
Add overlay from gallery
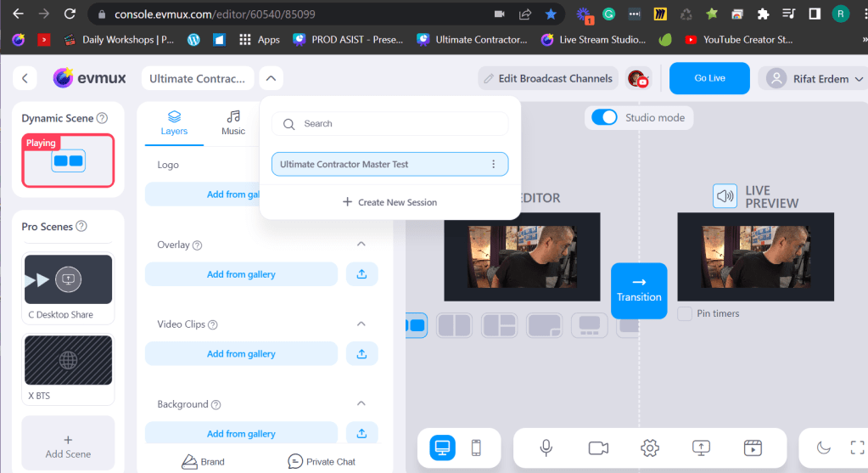pyautogui.click(x=241, y=274)
